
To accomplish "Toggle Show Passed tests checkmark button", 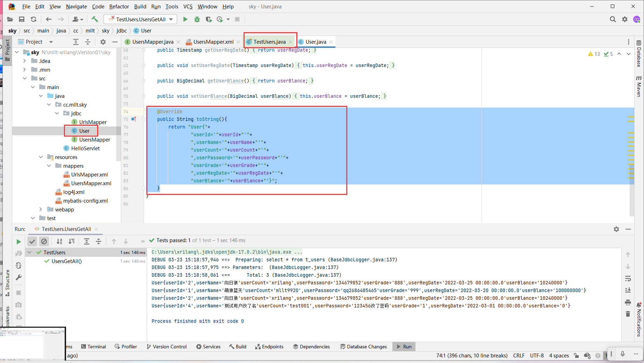I will [32, 241].
